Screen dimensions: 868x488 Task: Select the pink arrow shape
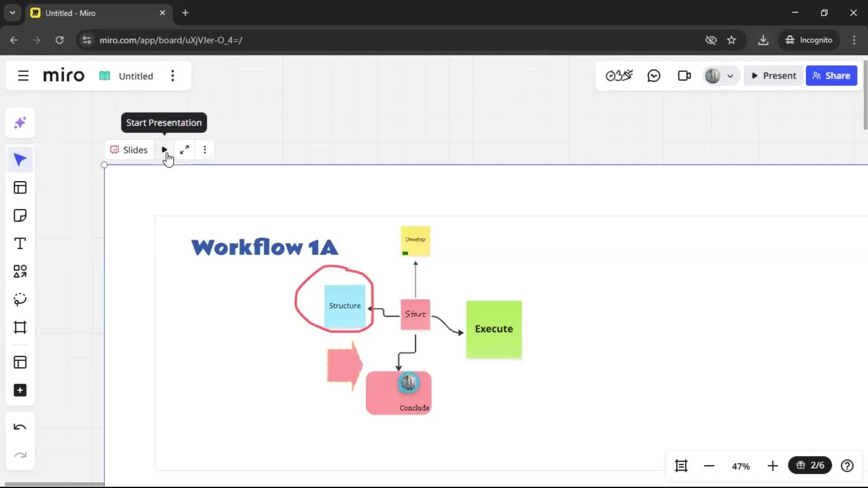(344, 365)
